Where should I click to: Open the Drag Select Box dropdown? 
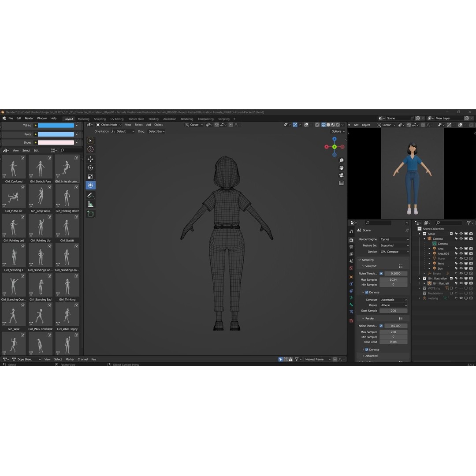tap(156, 131)
